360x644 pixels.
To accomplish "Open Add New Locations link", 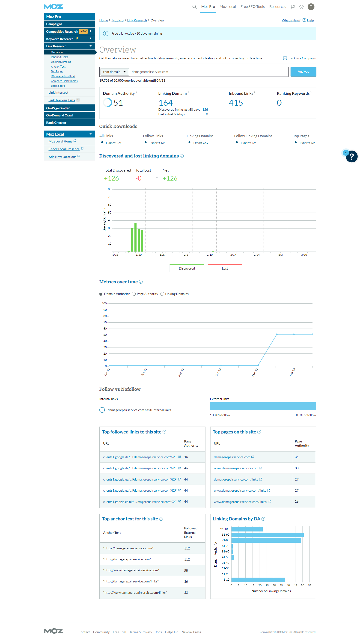I will (62, 157).
